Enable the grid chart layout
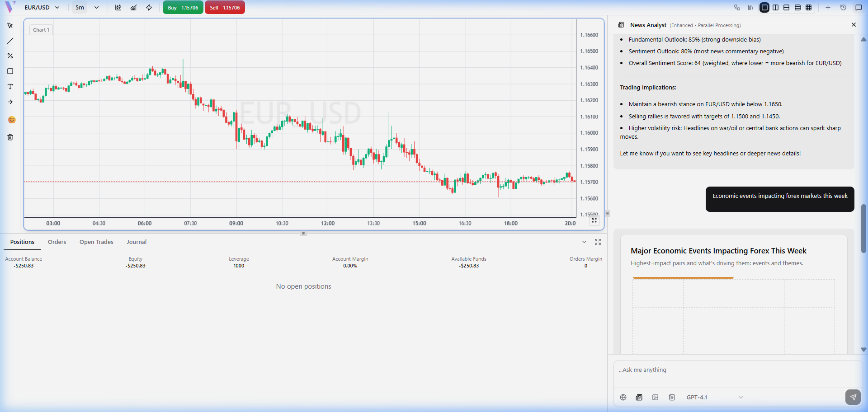The image size is (868, 412). tap(809, 8)
